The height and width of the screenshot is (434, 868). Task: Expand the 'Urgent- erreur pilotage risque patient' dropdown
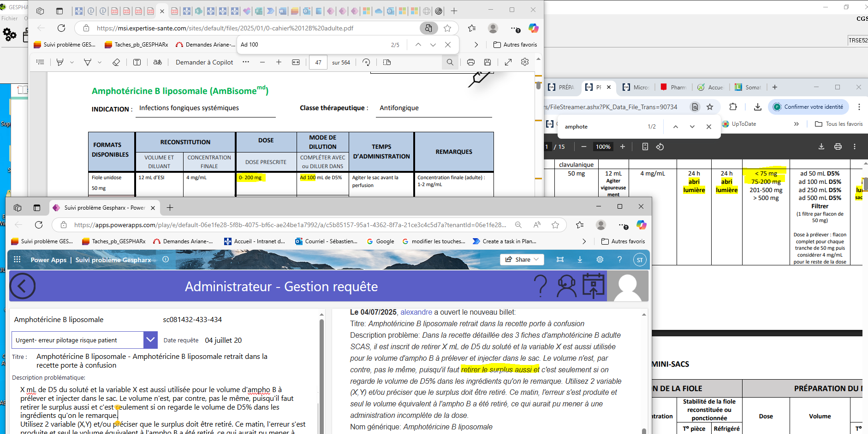click(150, 340)
